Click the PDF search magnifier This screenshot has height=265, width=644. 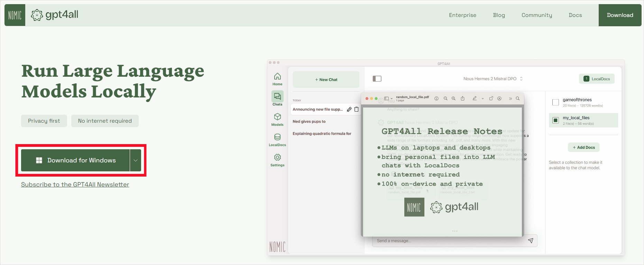pyautogui.click(x=518, y=98)
